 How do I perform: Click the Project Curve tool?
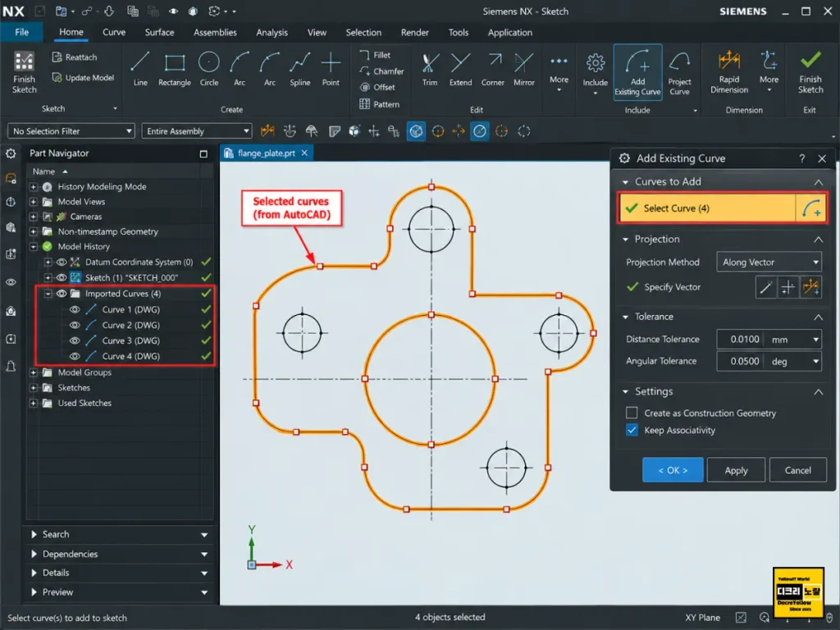tap(679, 73)
